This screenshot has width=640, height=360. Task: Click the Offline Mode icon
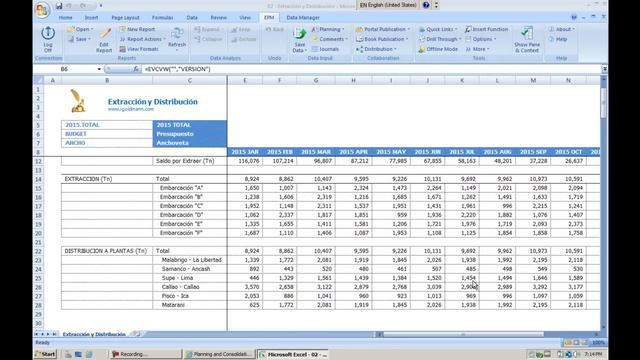422,49
